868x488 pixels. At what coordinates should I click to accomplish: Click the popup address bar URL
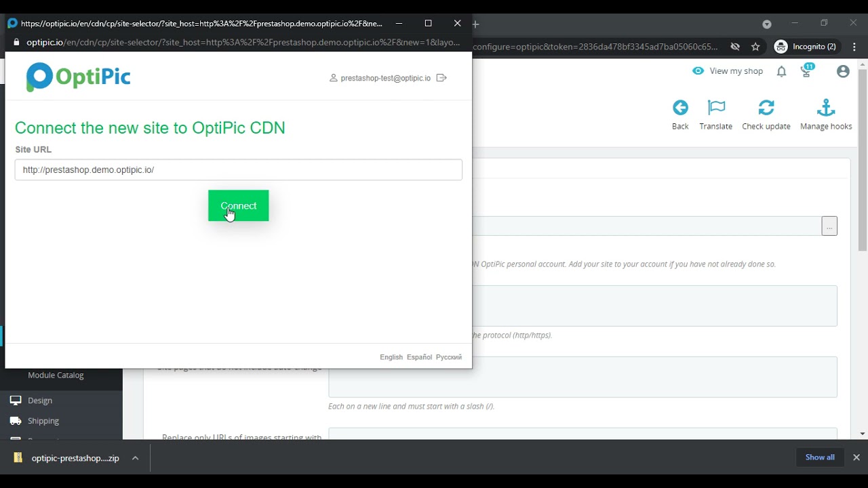[x=243, y=42]
